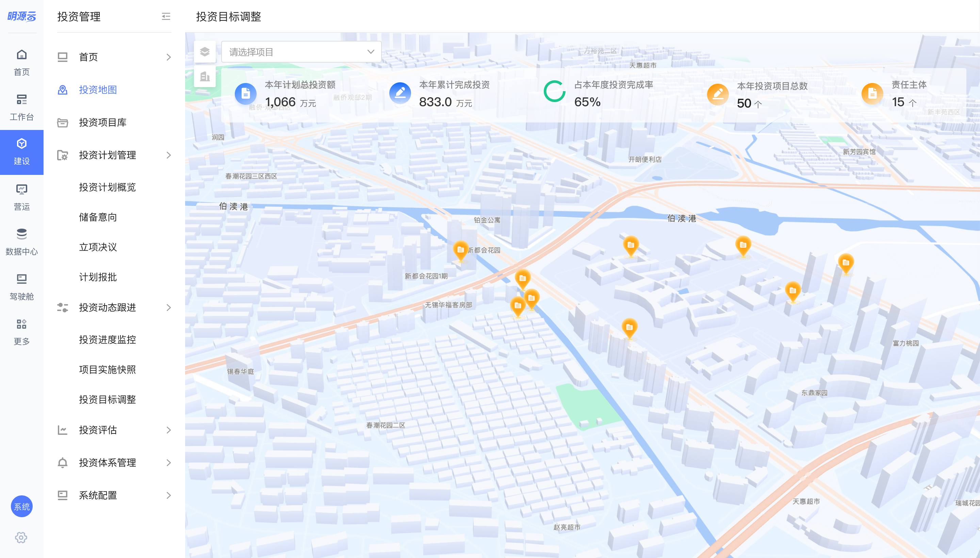Viewport: 980px width, 558px height.
Task: Click the map marker below 伯渎港 label
Action: [743, 246]
